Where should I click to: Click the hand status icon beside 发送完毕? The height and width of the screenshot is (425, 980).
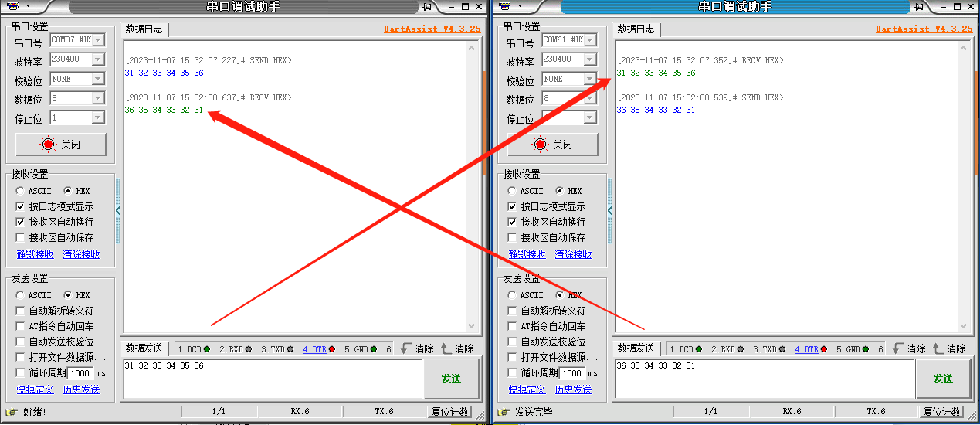click(x=504, y=412)
